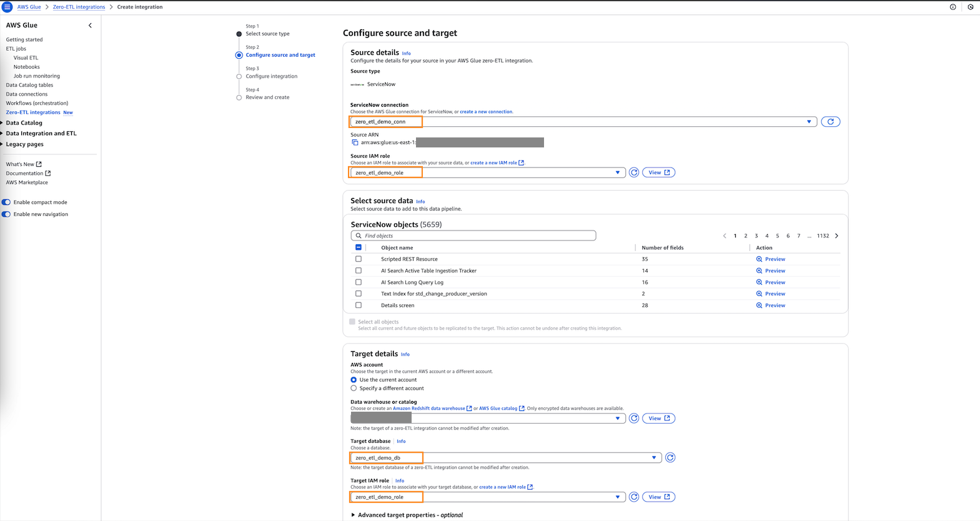Check the Details screen row checkbox
Viewport: 980px width, 521px height.
(x=359, y=305)
